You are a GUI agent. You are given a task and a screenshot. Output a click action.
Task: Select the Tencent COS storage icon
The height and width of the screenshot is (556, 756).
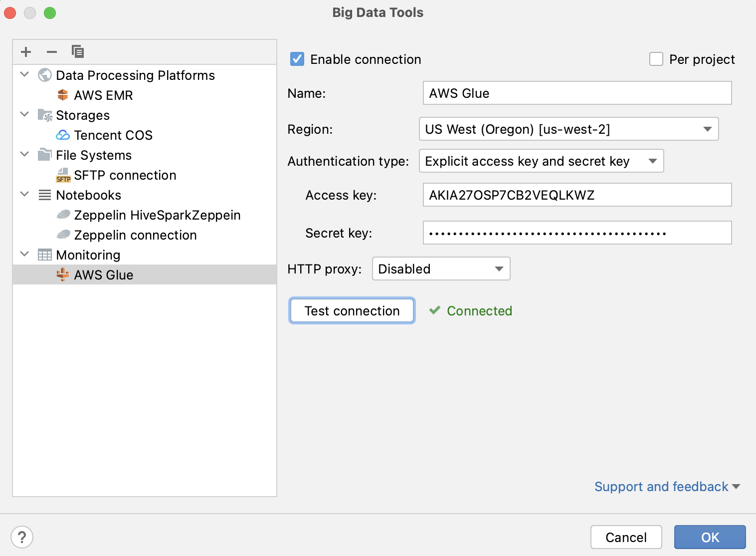coord(63,135)
